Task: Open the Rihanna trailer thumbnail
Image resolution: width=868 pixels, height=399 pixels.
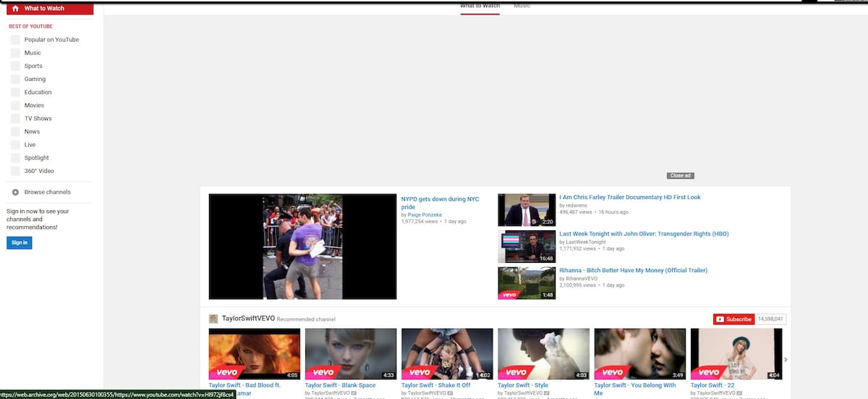Action: [x=527, y=283]
